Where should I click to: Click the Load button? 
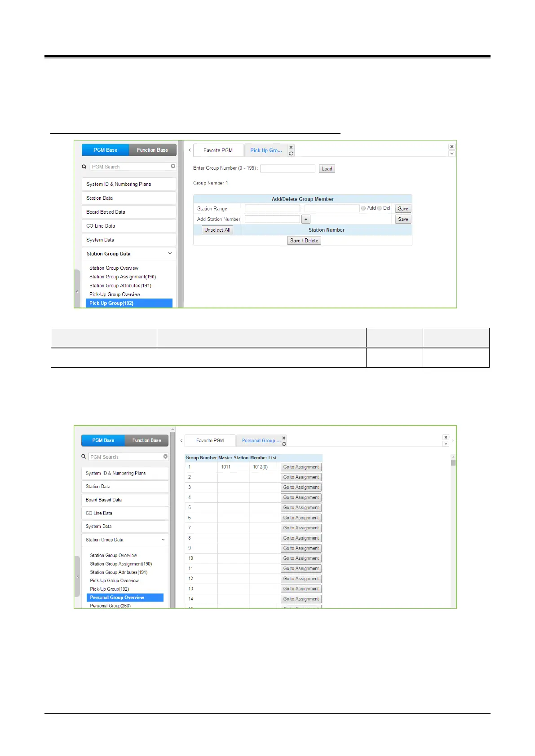(327, 169)
